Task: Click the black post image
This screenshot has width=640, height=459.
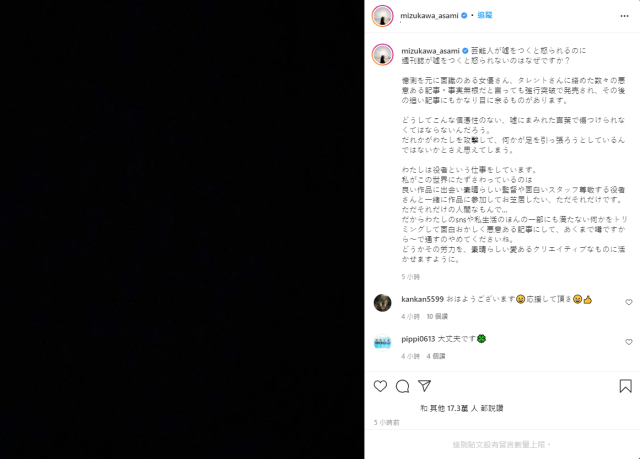Action: click(x=182, y=229)
